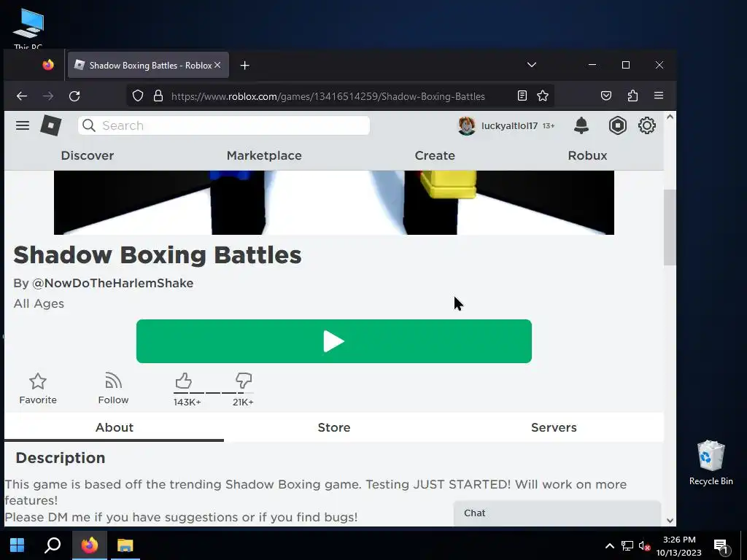Viewport: 747px width, 560px height.
Task: Open the Roblox settings gear
Action: pyautogui.click(x=646, y=125)
